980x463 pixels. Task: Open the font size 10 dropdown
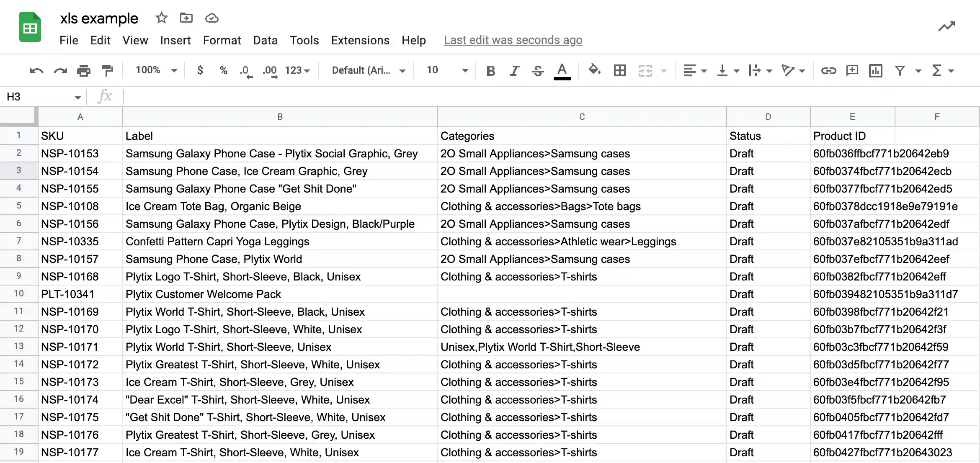point(447,70)
